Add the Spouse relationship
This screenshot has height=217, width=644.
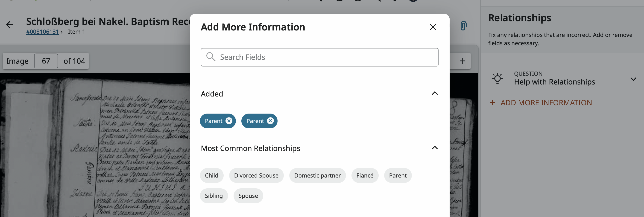click(x=248, y=196)
